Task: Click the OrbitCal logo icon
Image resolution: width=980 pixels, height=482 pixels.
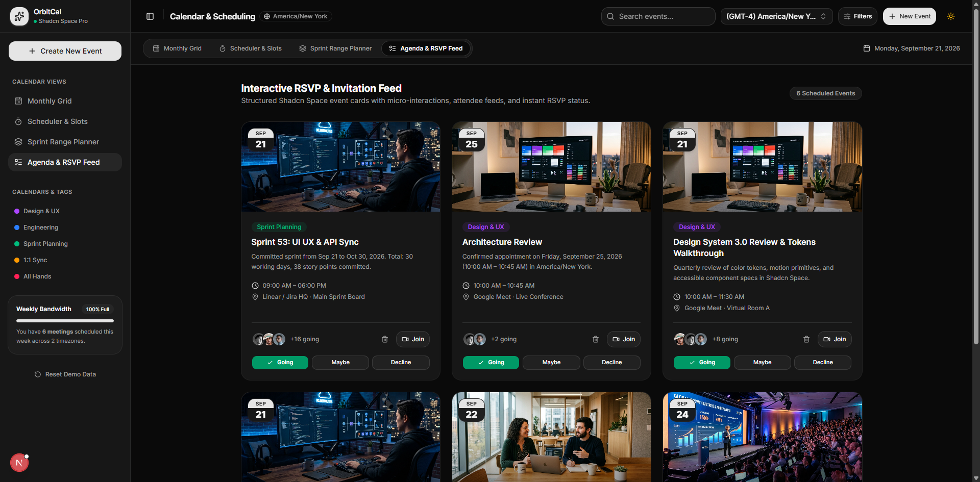Action: (19, 16)
